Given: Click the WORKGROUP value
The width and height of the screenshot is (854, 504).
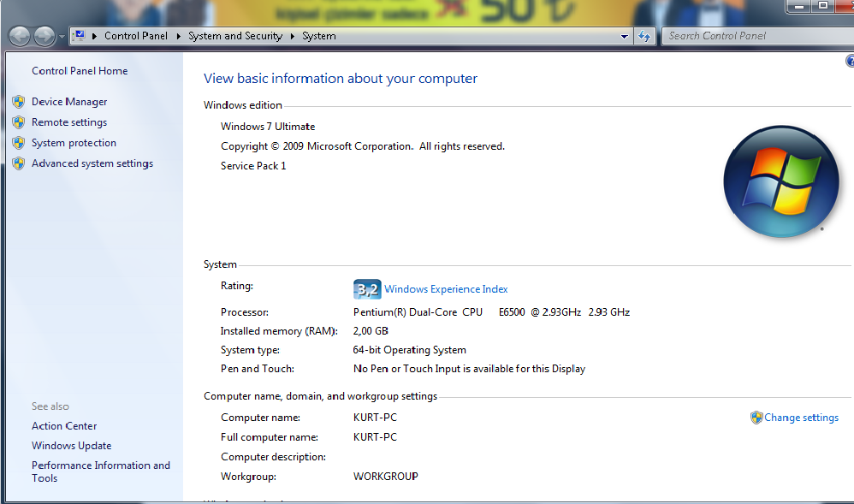Looking at the screenshot, I should 386,477.
